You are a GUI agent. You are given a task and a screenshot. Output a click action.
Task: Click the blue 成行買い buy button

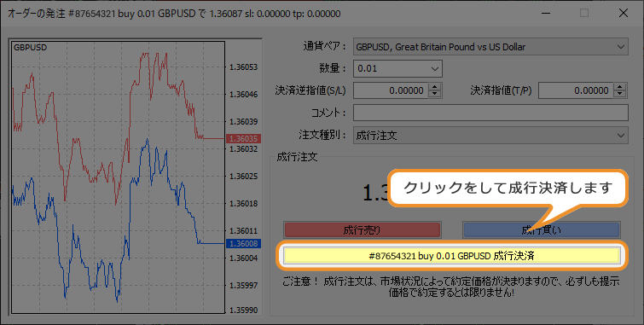pos(542,230)
